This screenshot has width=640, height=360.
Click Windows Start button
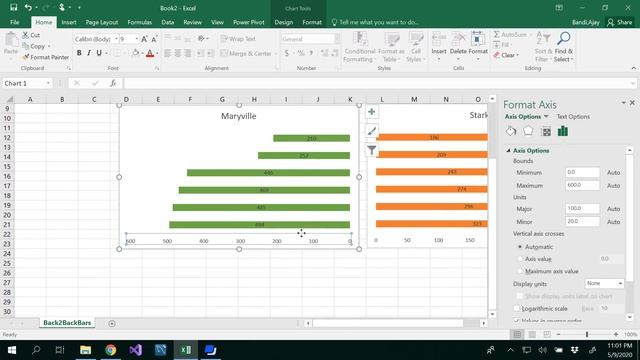(x=11, y=350)
